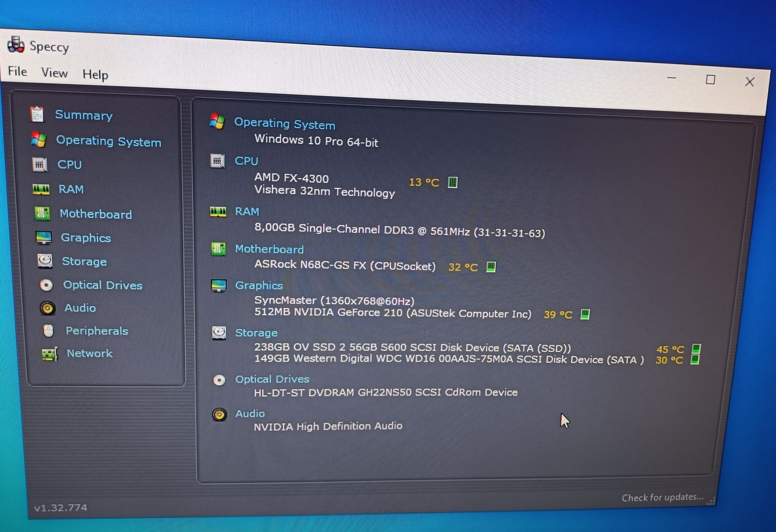Minimize the Speccy window
Viewport: 776px width, 532px height.
coord(672,78)
